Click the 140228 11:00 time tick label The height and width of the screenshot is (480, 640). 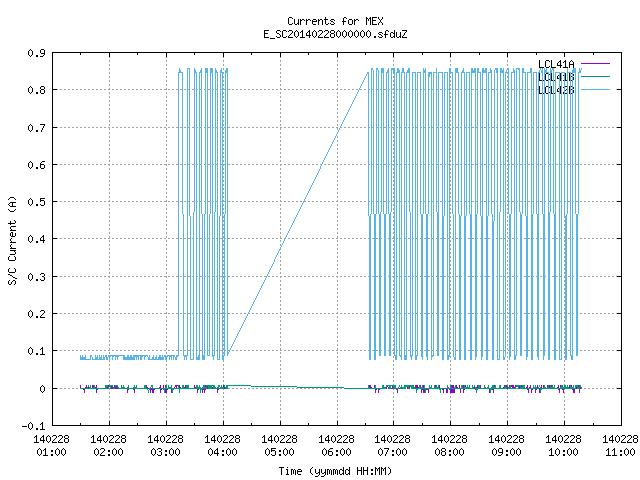(x=620, y=446)
